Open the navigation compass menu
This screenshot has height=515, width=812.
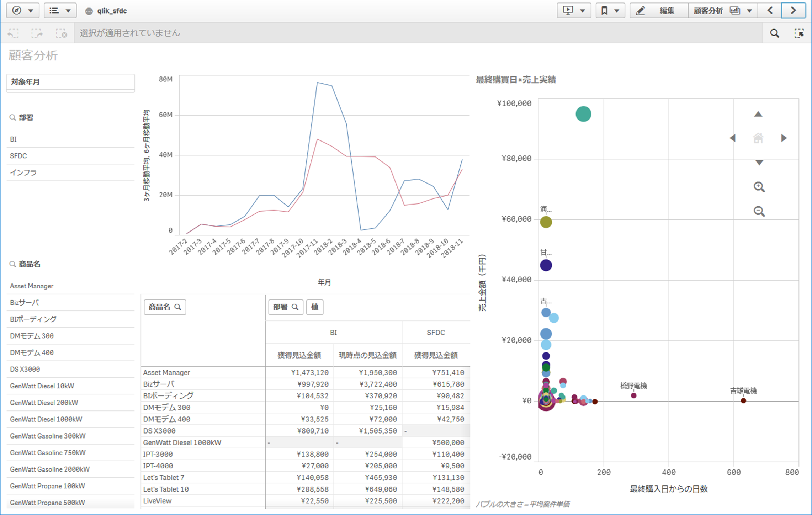point(22,11)
